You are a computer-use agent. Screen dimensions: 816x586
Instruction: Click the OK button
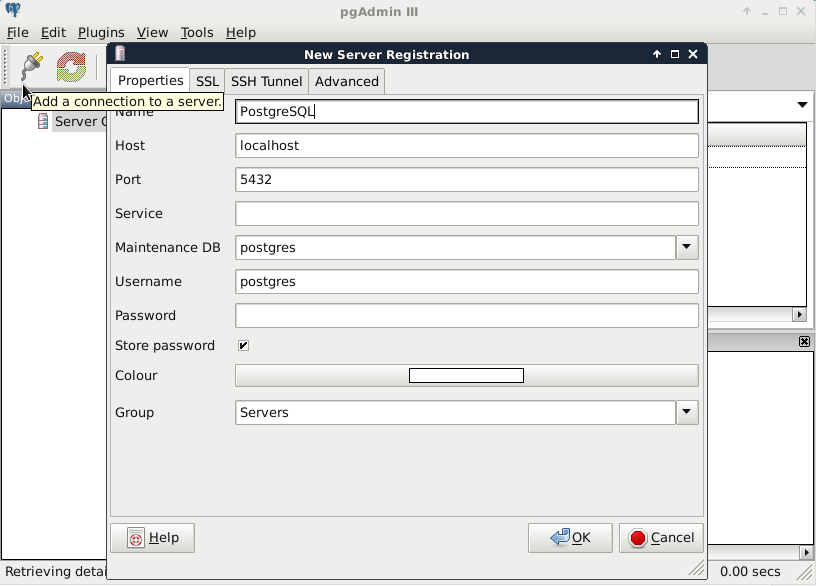[570, 538]
